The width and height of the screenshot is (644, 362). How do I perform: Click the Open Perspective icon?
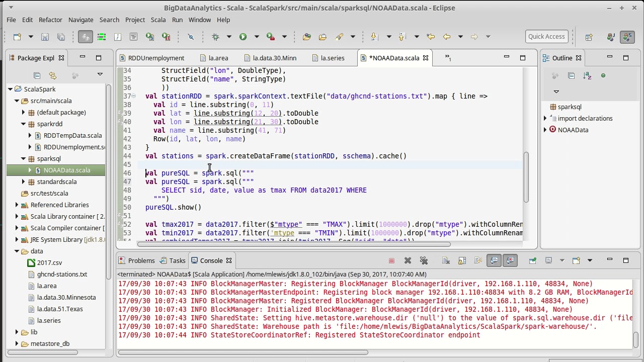click(589, 37)
